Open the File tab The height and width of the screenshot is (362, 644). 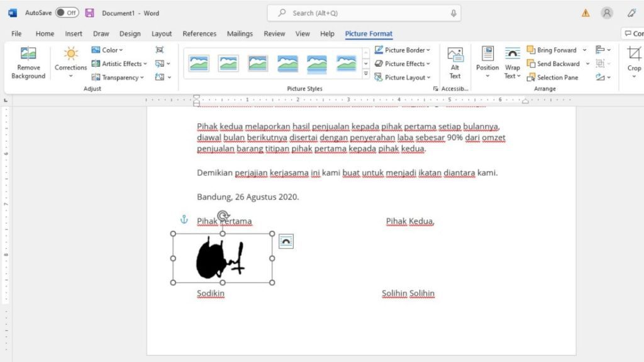pyautogui.click(x=16, y=34)
